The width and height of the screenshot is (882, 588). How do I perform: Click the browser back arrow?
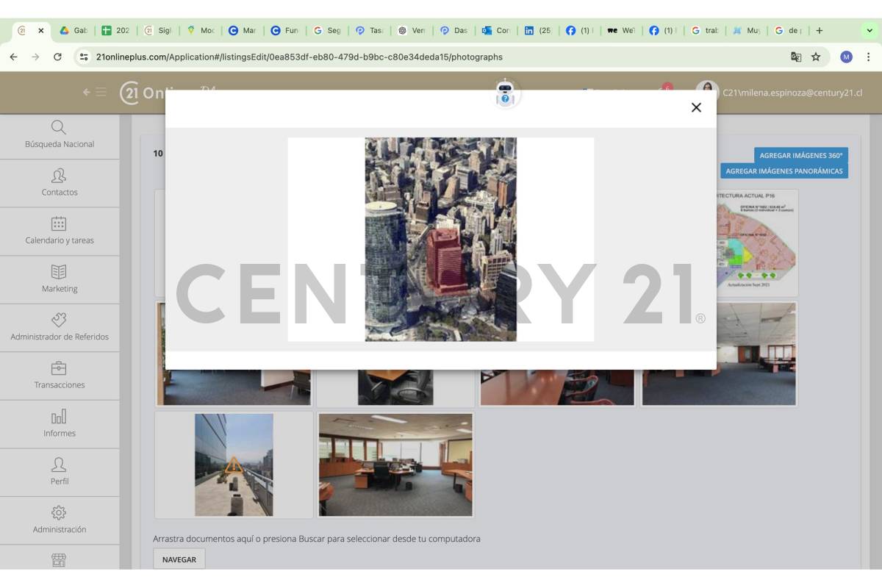point(13,57)
